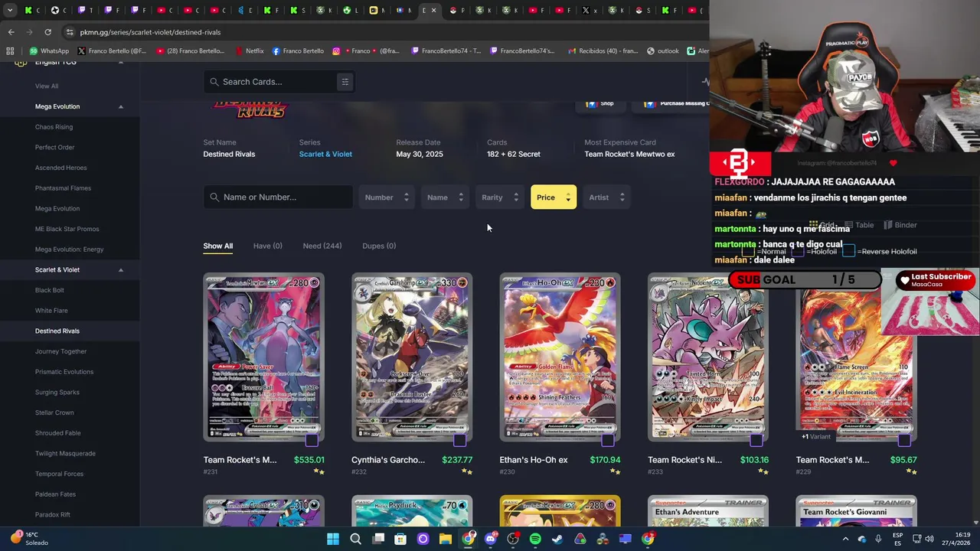
Task: Open the search filter options icon
Action: 345,82
